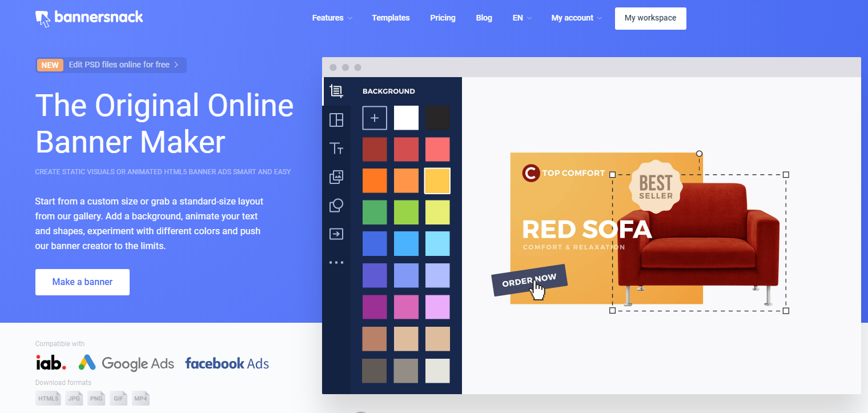Open the EN language dropdown
This screenshot has height=413, width=868.
522,18
